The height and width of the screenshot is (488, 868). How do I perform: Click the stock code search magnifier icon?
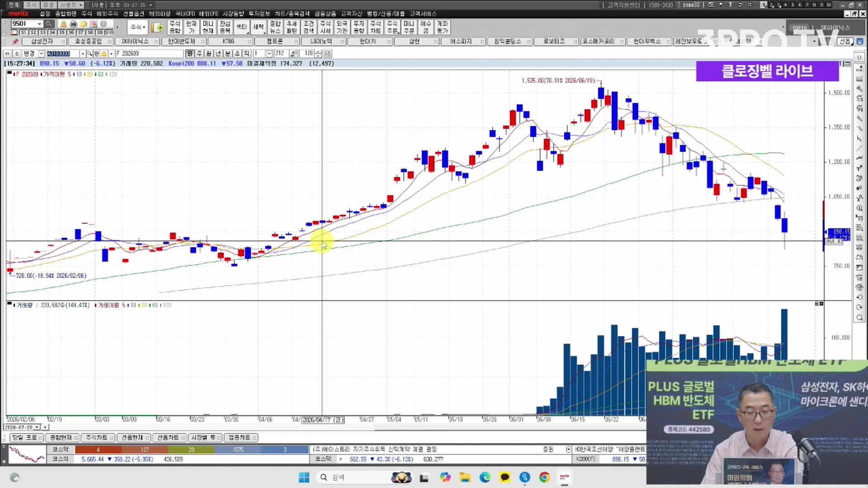[90, 53]
